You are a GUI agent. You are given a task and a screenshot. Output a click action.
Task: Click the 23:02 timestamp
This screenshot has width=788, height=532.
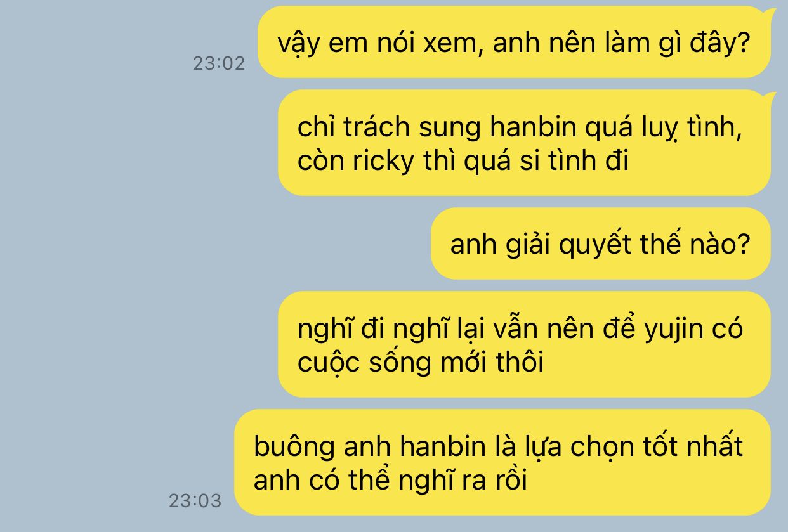(219, 63)
